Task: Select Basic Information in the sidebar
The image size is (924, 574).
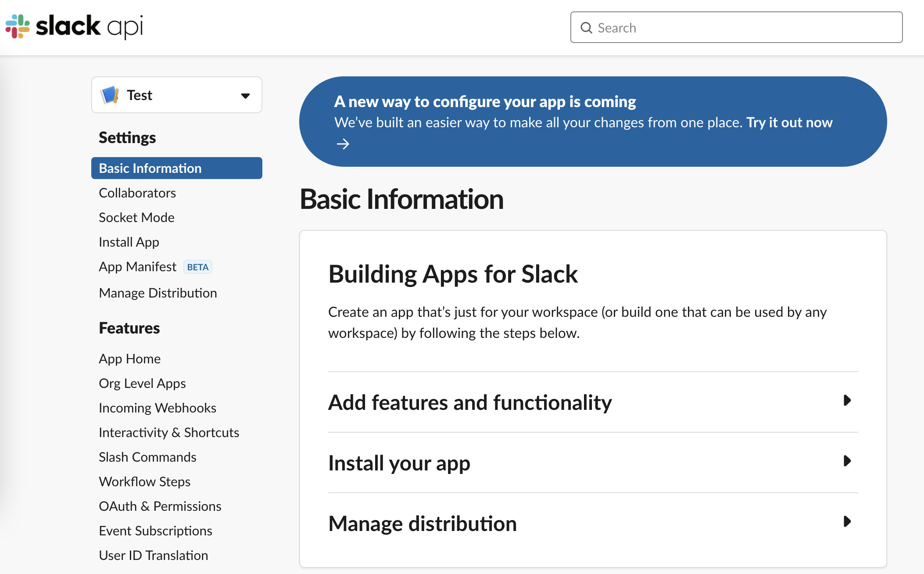Action: point(150,168)
